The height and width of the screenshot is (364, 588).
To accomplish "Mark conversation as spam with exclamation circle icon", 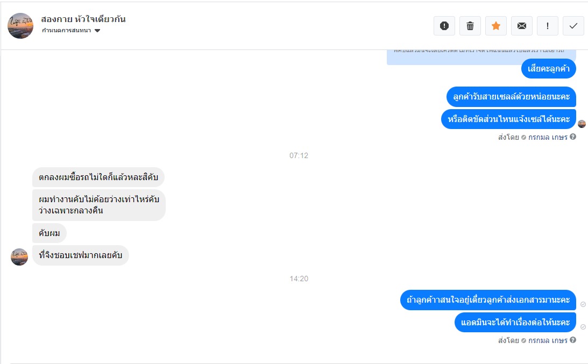I will click(x=444, y=26).
